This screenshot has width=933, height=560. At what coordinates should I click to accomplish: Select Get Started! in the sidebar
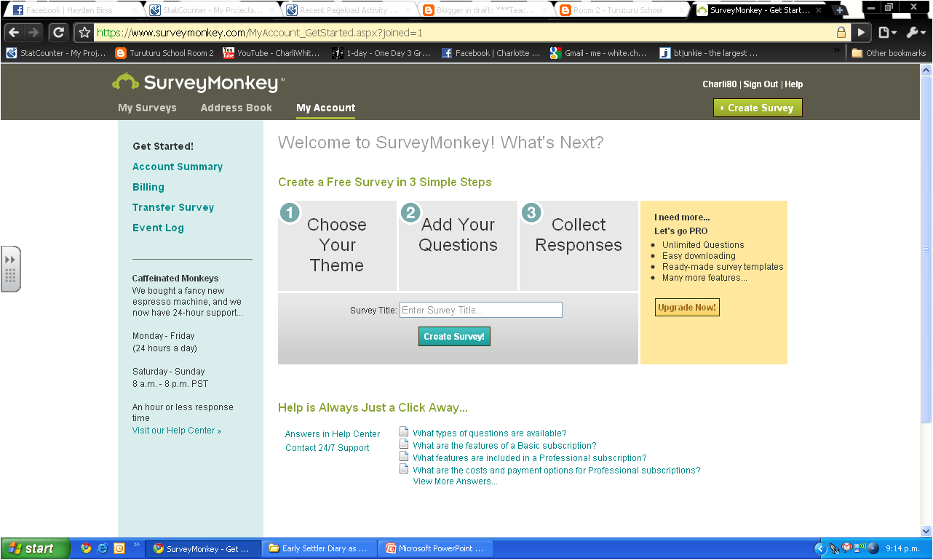point(163,146)
